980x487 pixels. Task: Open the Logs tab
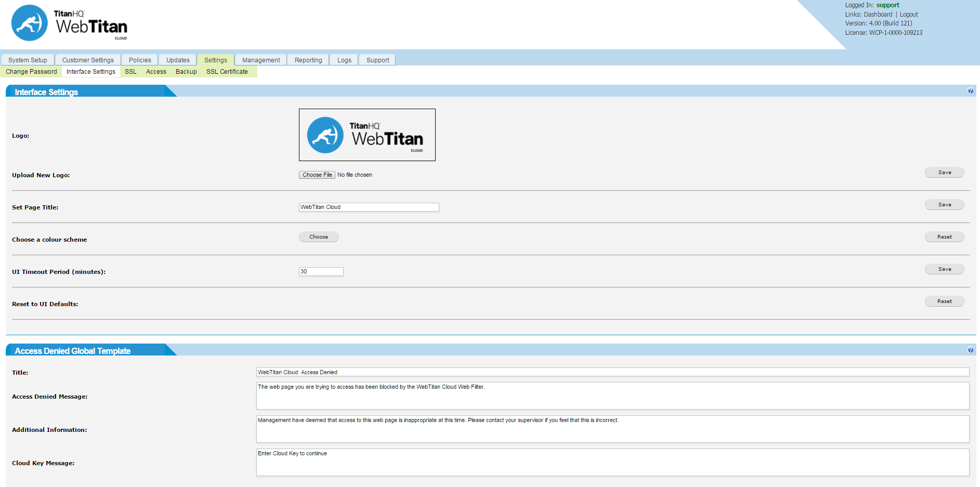click(x=344, y=60)
